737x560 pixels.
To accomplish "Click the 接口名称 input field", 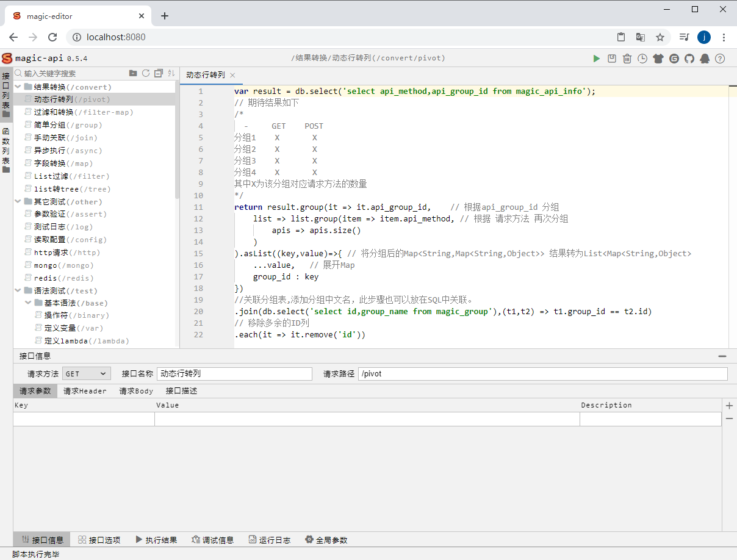I will click(234, 373).
